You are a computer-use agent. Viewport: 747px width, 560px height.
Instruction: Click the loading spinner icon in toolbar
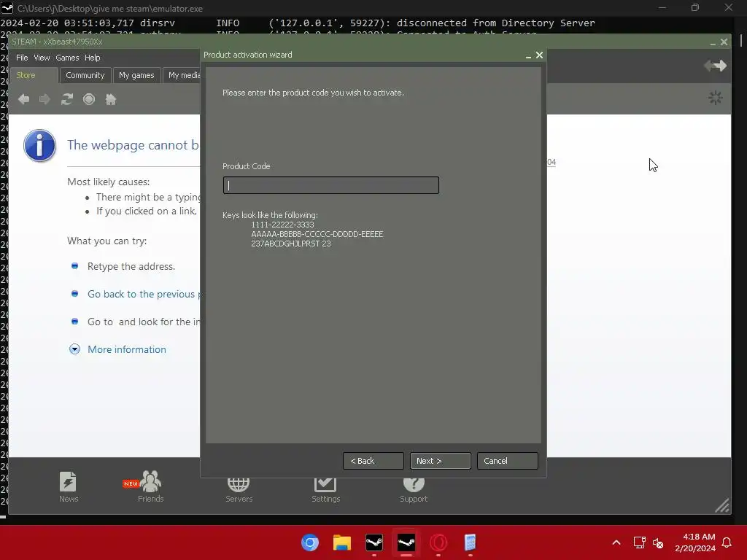click(x=715, y=98)
